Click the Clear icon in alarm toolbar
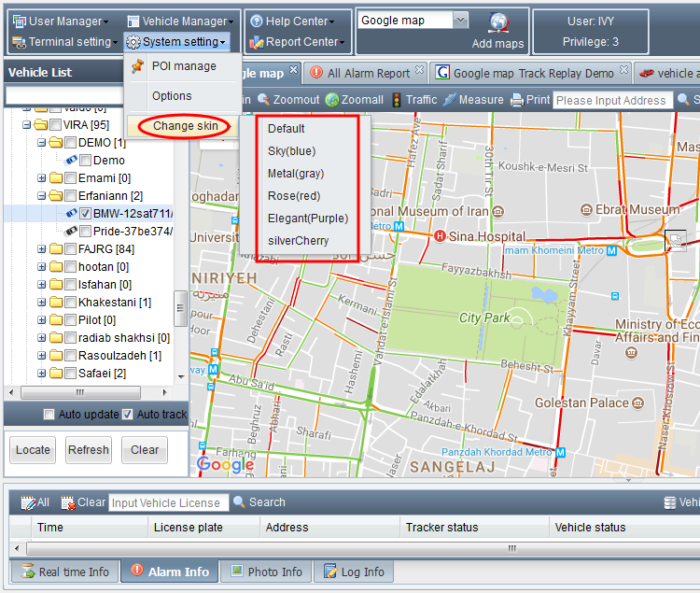Image resolution: width=700 pixels, height=593 pixels. click(67, 502)
